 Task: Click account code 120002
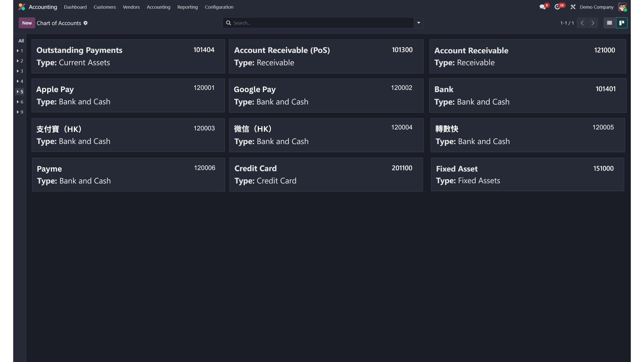point(401,88)
